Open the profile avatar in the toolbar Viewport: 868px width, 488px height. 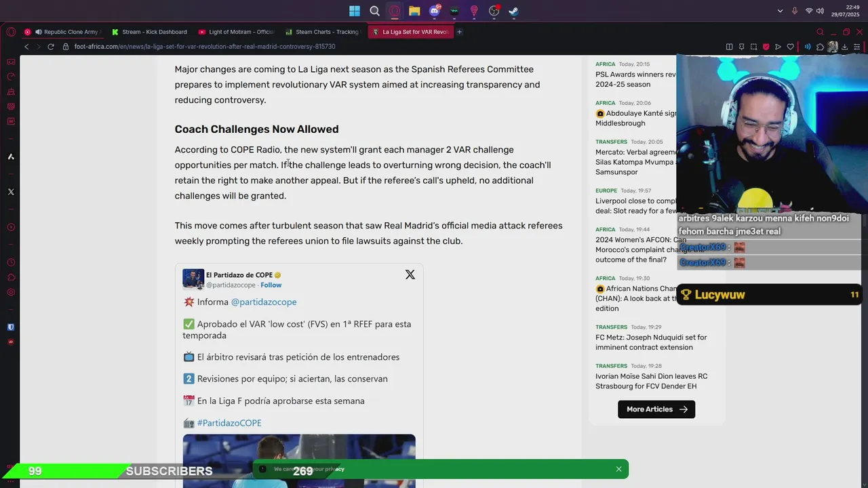(x=832, y=47)
